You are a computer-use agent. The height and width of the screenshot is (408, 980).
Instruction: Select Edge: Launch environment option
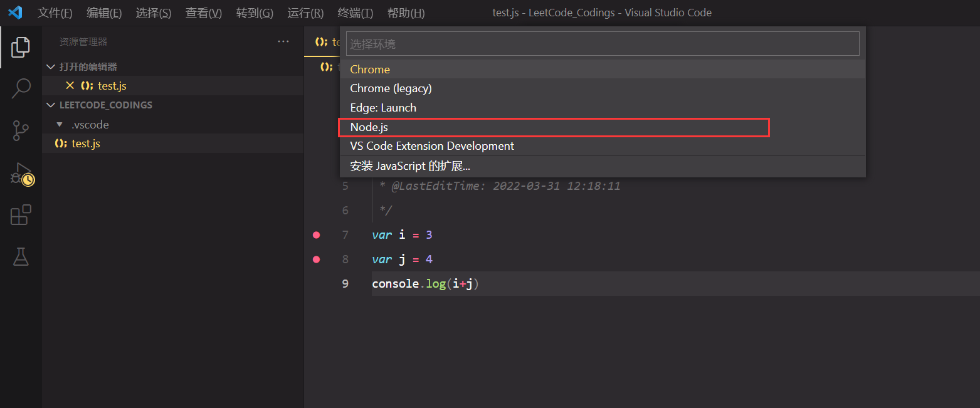[x=603, y=108]
